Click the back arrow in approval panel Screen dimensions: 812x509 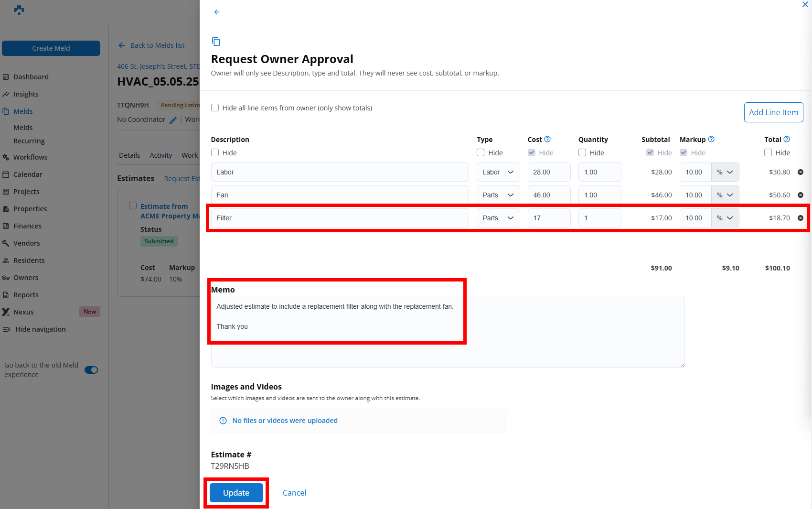click(217, 12)
